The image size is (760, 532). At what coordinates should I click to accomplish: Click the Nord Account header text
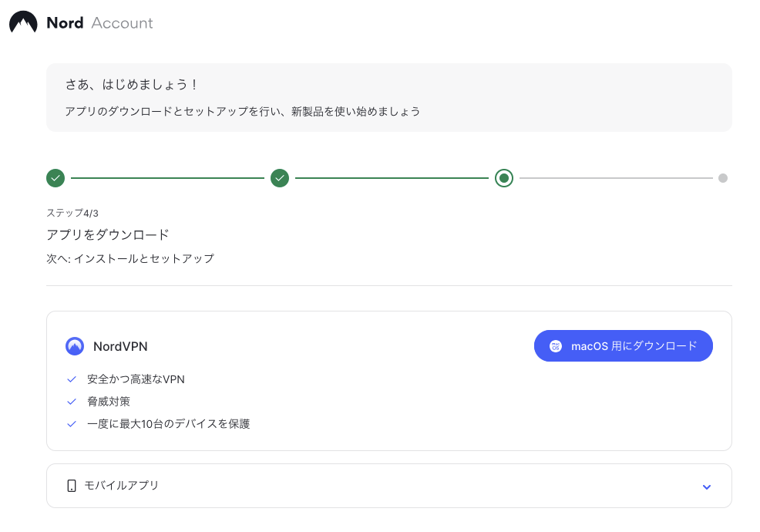coord(99,23)
